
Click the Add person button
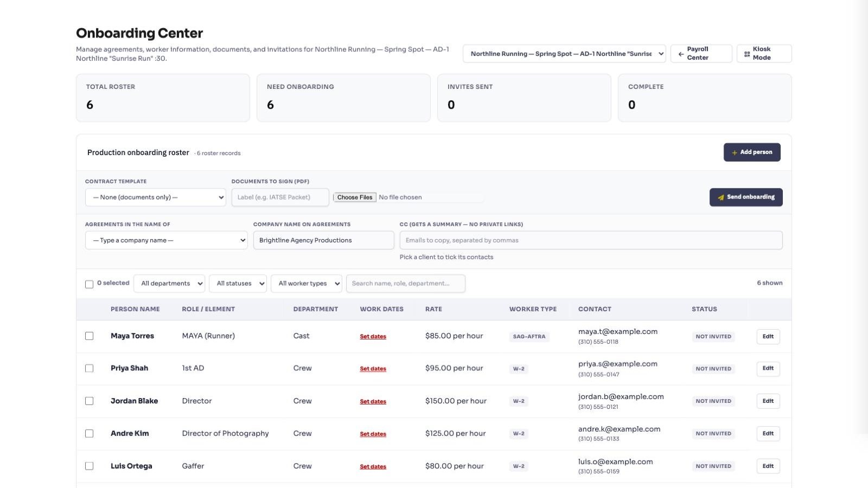point(752,152)
